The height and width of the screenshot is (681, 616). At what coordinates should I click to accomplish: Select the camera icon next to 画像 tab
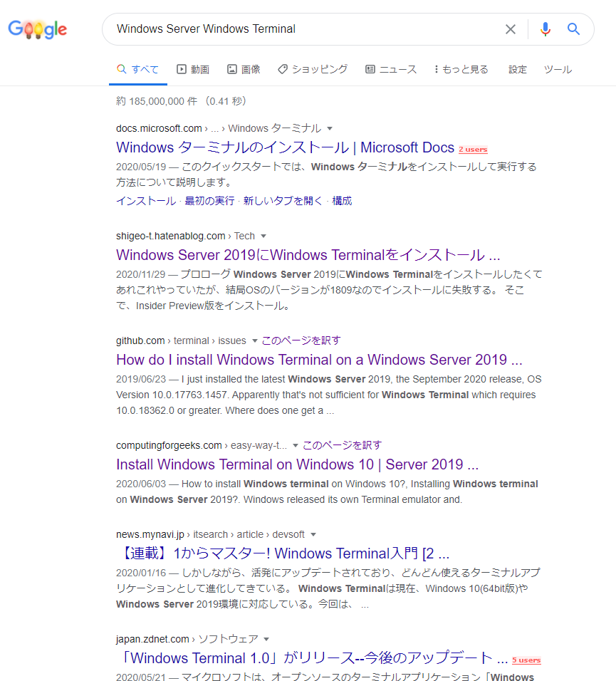(x=231, y=69)
